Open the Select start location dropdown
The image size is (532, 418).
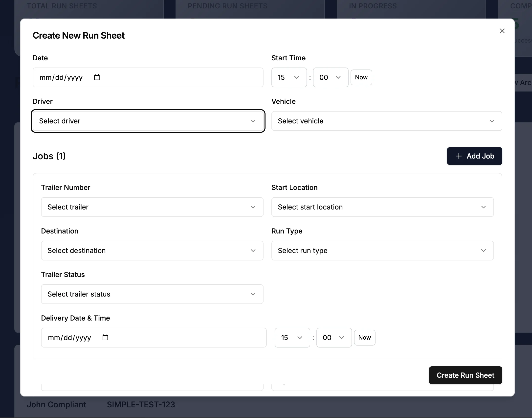pyautogui.click(x=382, y=207)
